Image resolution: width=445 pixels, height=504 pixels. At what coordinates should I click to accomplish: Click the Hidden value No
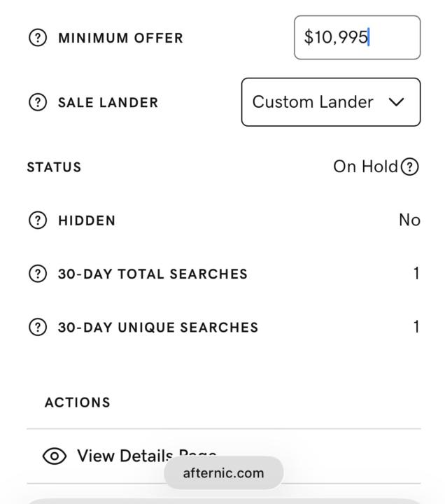click(409, 220)
